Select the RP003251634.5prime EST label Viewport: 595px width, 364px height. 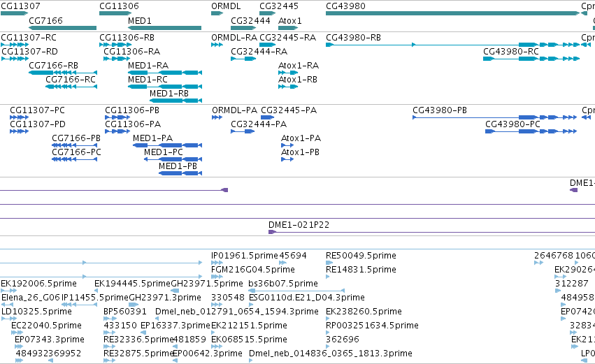[372, 326]
